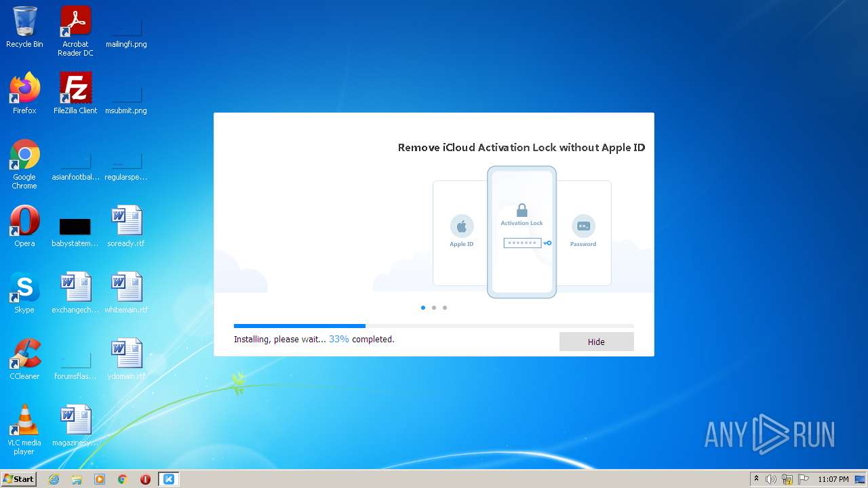This screenshot has width=868, height=488.
Task: Click the Password illustration icon
Action: click(583, 226)
